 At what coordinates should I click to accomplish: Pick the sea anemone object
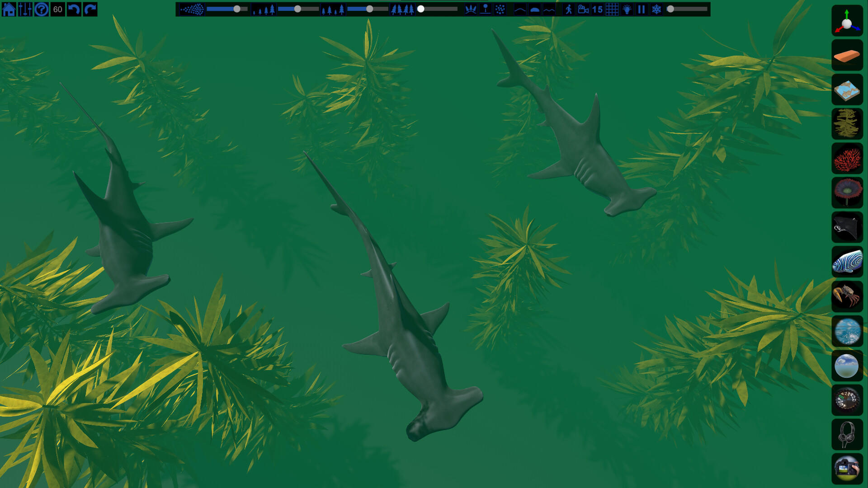pyautogui.click(x=847, y=192)
